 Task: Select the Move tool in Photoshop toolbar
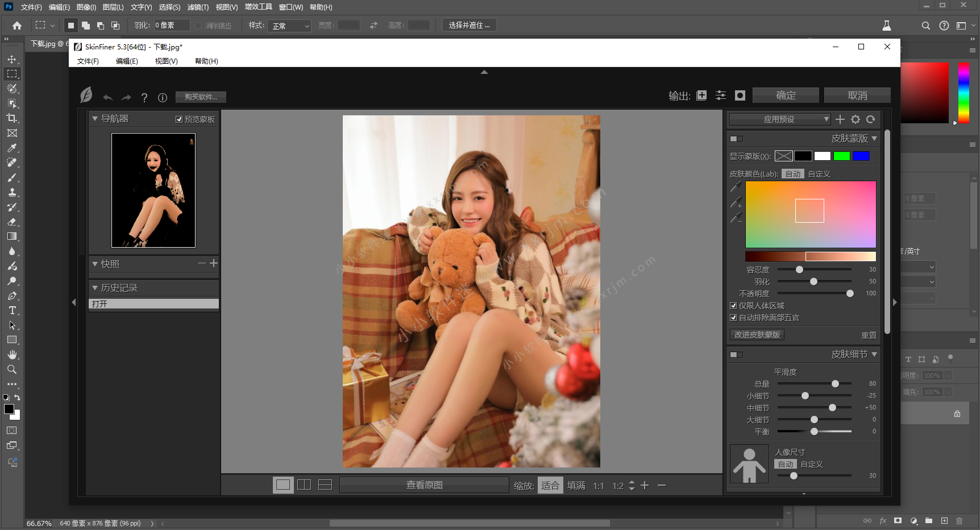(x=12, y=59)
